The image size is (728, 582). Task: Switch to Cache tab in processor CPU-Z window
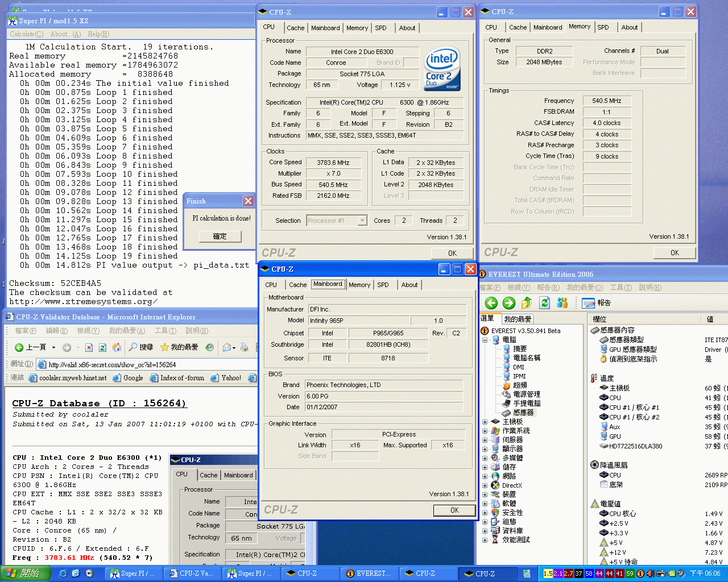point(296,28)
